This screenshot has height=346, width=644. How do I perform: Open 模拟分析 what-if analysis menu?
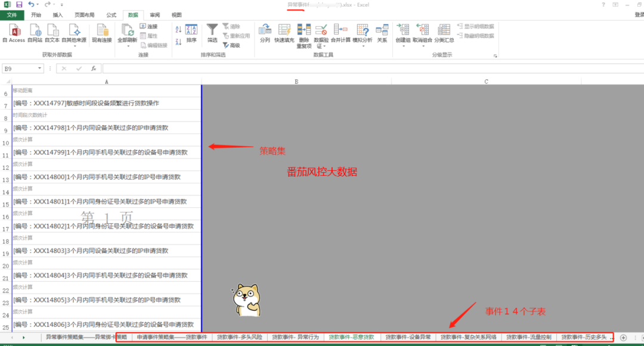pyautogui.click(x=363, y=35)
